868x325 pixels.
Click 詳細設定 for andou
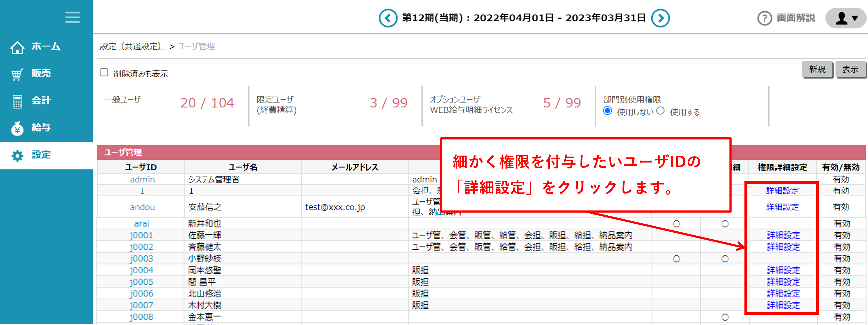click(x=782, y=207)
